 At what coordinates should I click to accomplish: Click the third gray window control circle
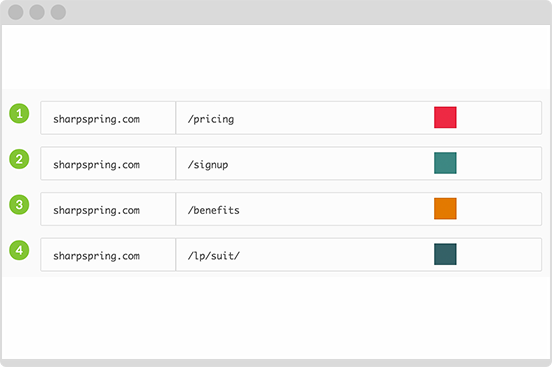click(58, 12)
